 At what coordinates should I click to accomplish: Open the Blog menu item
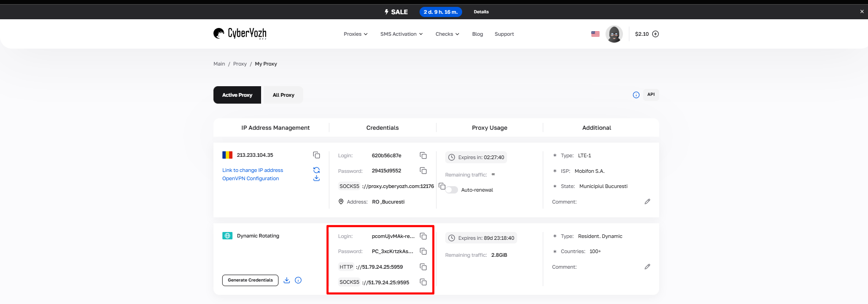pos(477,34)
